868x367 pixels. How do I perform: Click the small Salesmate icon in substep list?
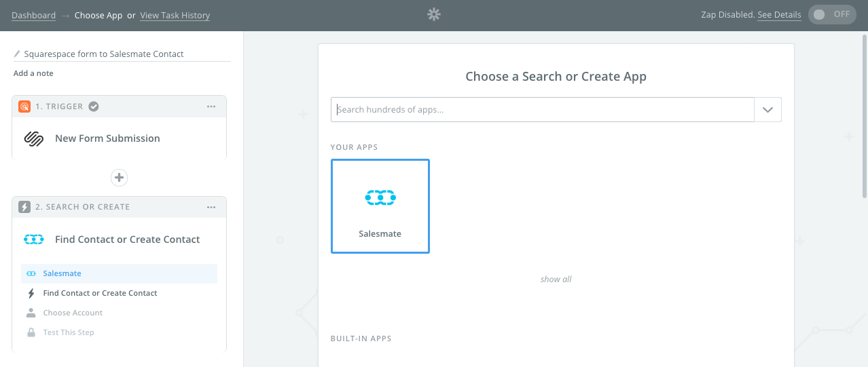[31, 273]
